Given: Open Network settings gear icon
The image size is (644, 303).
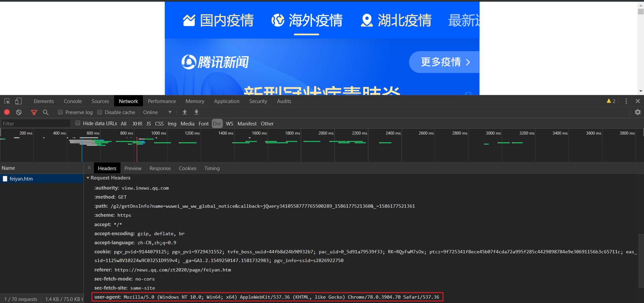Looking at the screenshot, I should 638,112.
